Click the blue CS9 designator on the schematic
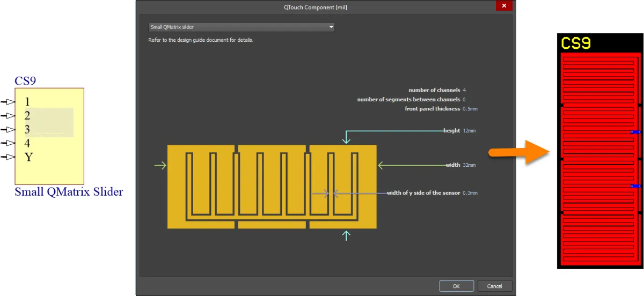The width and height of the screenshot is (644, 296). (x=25, y=81)
